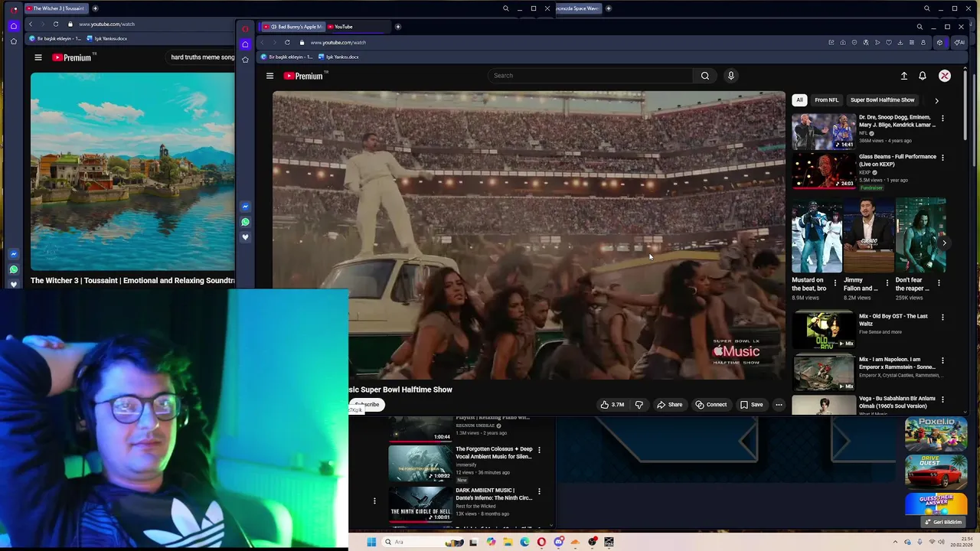Image resolution: width=980 pixels, height=551 pixels.
Task: Switch to Bad Bunny's Apple Music tab
Action: click(294, 27)
